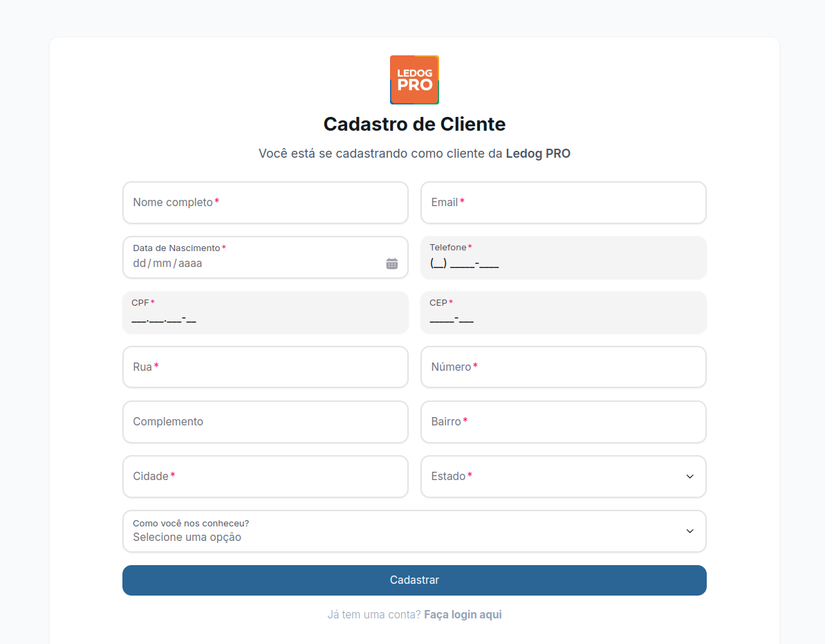Viewport: 825px width, 644px height.
Task: Click the Estado dropdown chevron
Action: click(689, 477)
